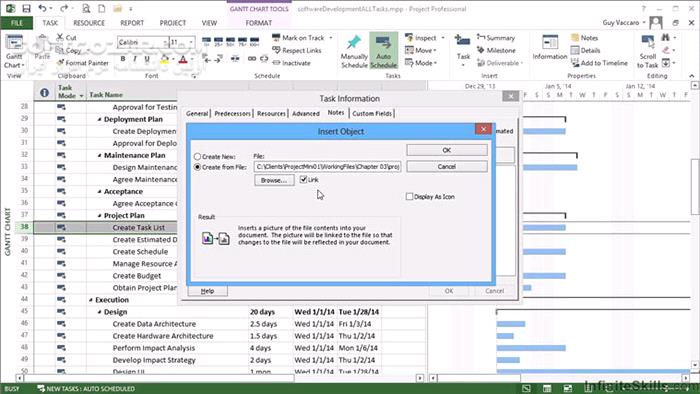This screenshot has width=700, height=394.
Task: Open Custom Fields tab in Task Information
Action: pyautogui.click(x=372, y=114)
